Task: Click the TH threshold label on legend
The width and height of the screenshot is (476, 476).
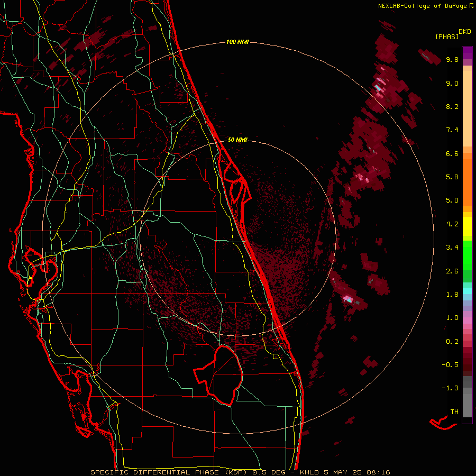Action: point(454,412)
